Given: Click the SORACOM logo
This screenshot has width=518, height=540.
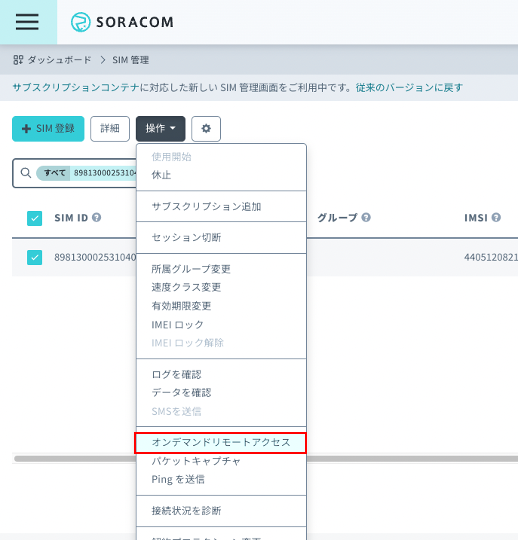Looking at the screenshot, I should coord(122,22).
